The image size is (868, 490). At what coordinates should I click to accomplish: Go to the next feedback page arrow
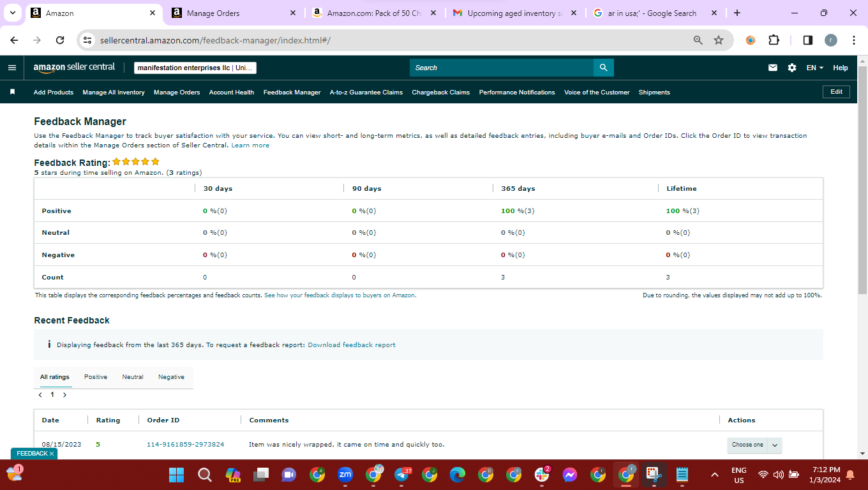pyautogui.click(x=64, y=395)
